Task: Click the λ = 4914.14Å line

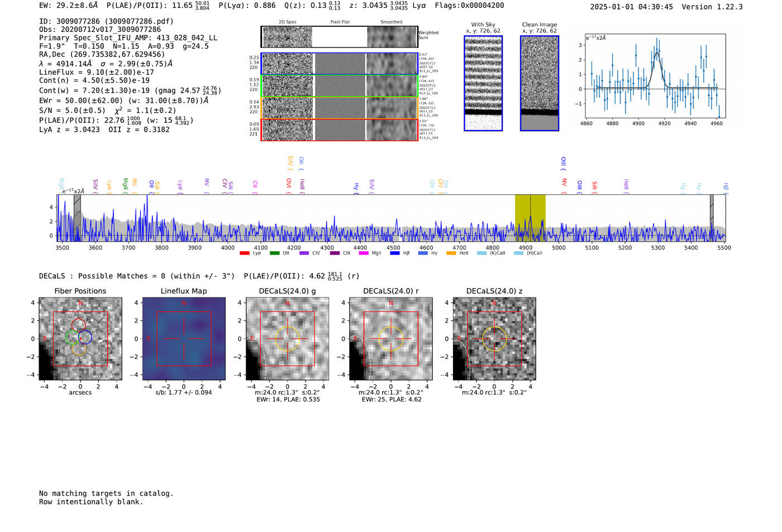Action: (x=106, y=64)
